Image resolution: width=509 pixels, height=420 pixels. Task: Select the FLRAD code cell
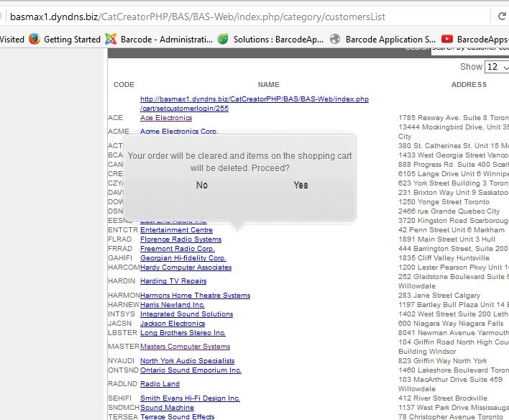[120, 239]
